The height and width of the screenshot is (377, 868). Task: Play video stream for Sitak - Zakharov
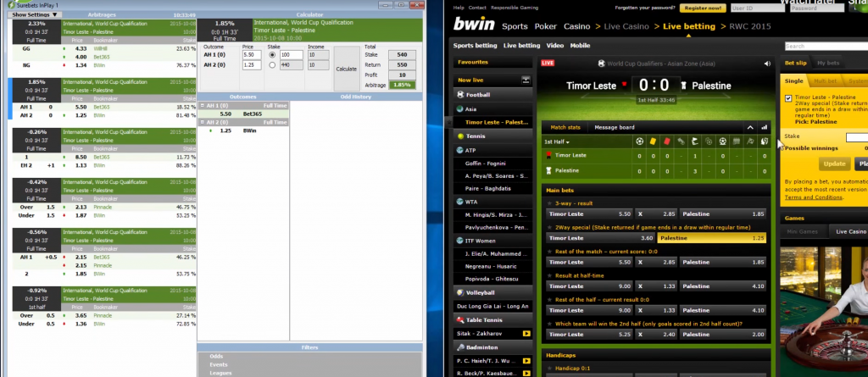(526, 334)
